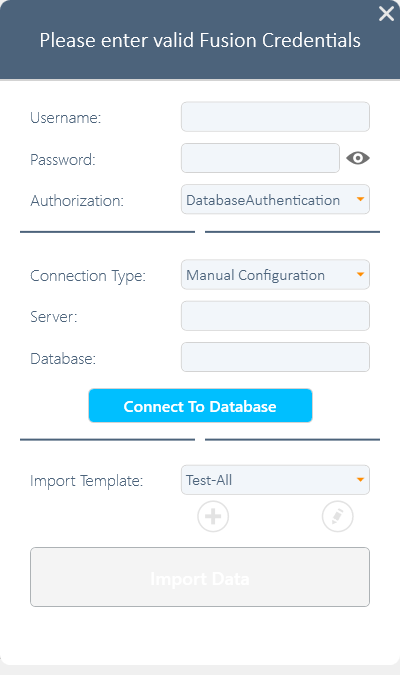This screenshot has width=400, height=675.
Task: Activate the Database text field
Action: pyautogui.click(x=275, y=357)
